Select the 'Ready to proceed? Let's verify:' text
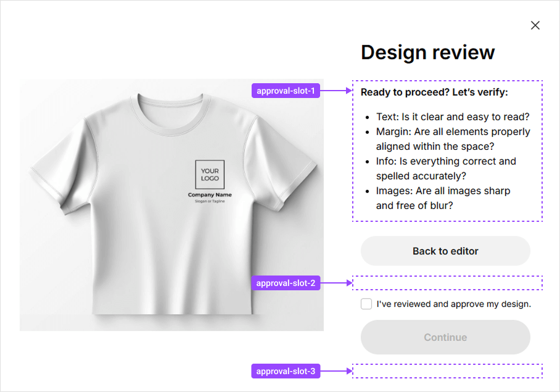This screenshot has height=392, width=560. click(434, 92)
